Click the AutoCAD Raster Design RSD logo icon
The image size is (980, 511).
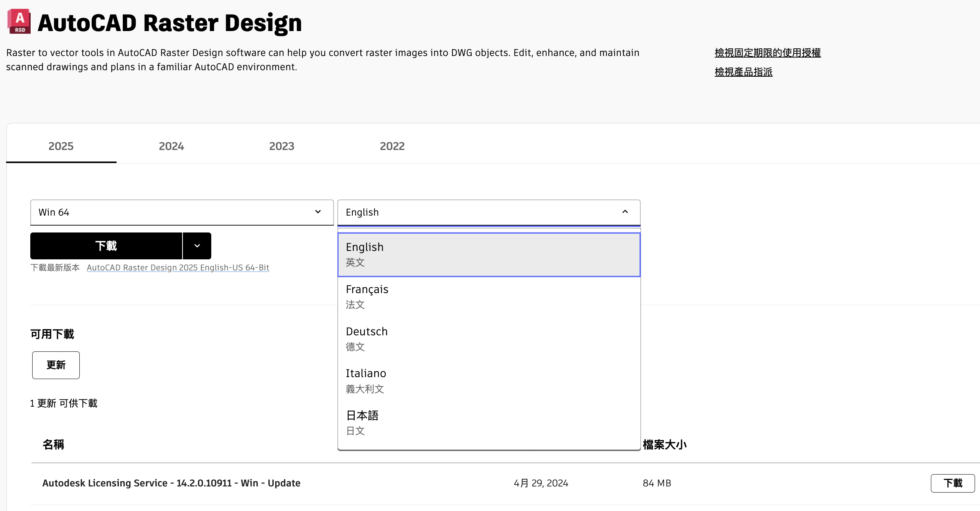(19, 21)
